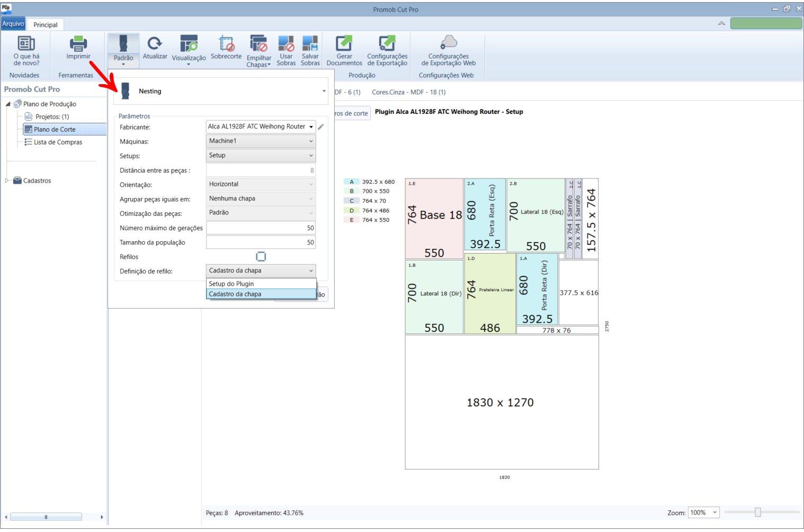The height and width of the screenshot is (532, 804).
Task: Edit Fabricante with the pencil icon
Action: [321, 127]
